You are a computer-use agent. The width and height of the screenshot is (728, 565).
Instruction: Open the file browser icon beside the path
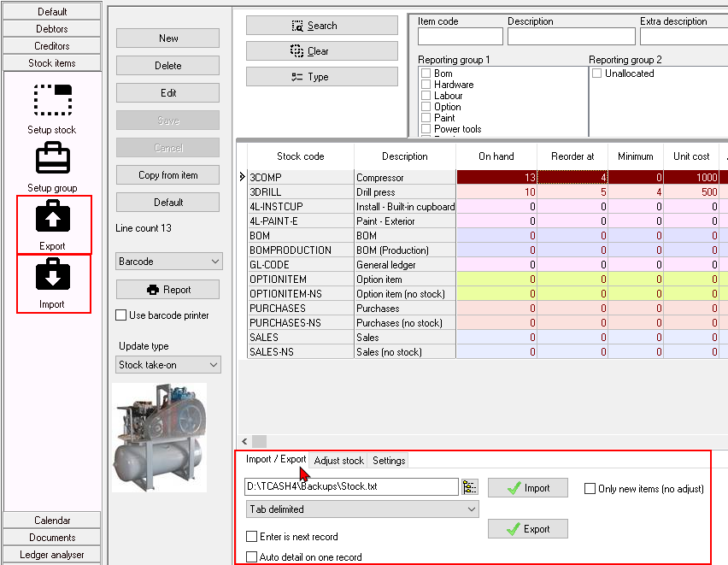(x=469, y=487)
